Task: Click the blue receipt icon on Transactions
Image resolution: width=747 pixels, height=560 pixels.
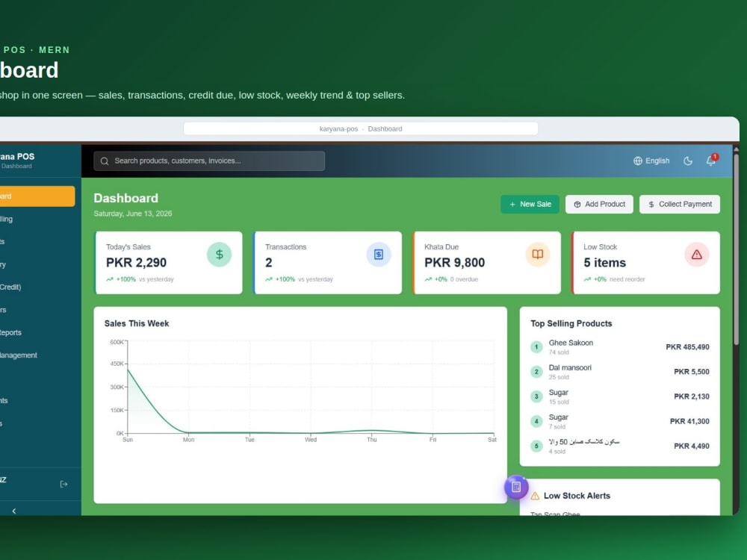Action: click(x=379, y=255)
